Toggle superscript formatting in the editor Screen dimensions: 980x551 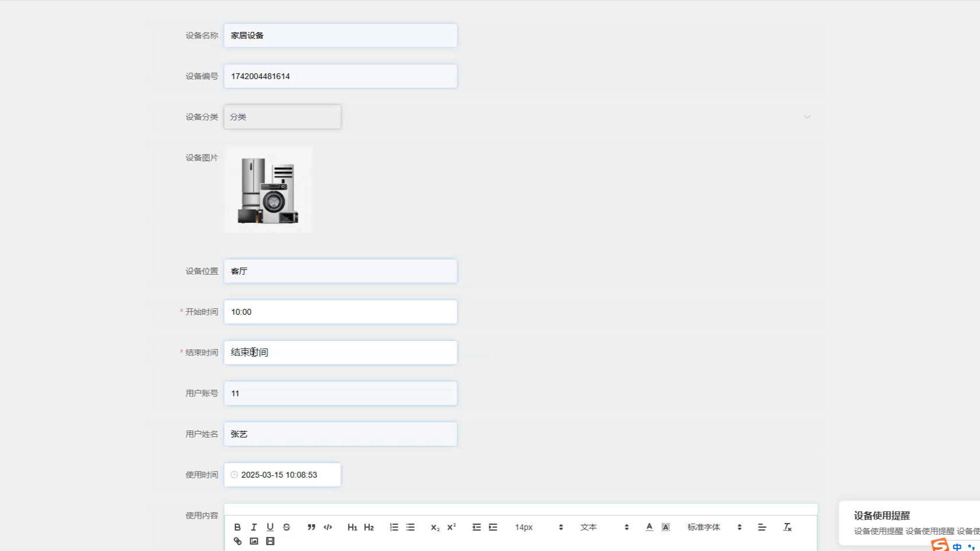pos(451,527)
